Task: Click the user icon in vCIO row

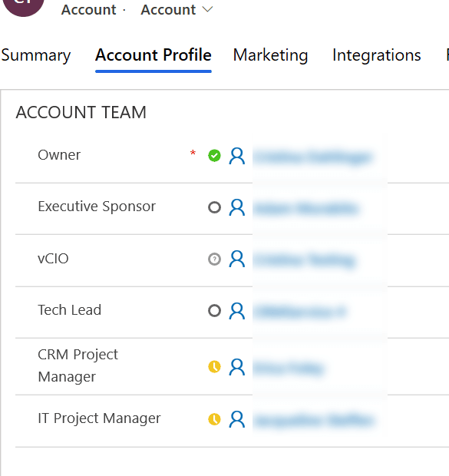Action: pyautogui.click(x=237, y=259)
